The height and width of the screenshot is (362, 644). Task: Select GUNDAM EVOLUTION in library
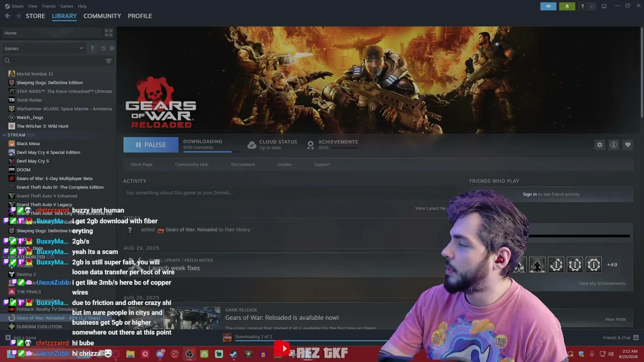(x=39, y=327)
